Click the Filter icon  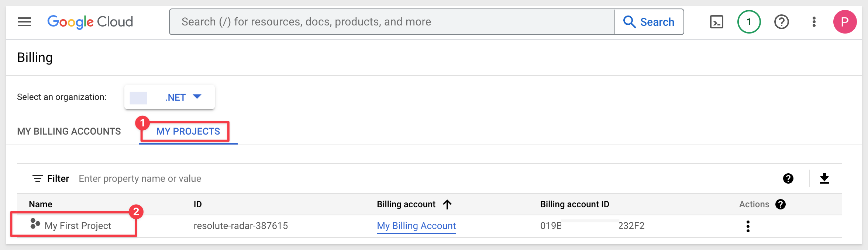pyautogui.click(x=37, y=178)
